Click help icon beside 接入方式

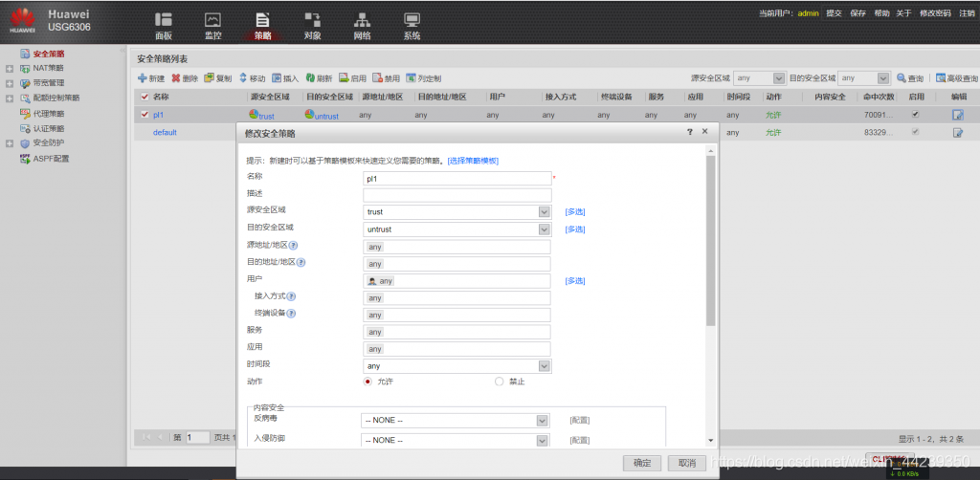point(291,297)
